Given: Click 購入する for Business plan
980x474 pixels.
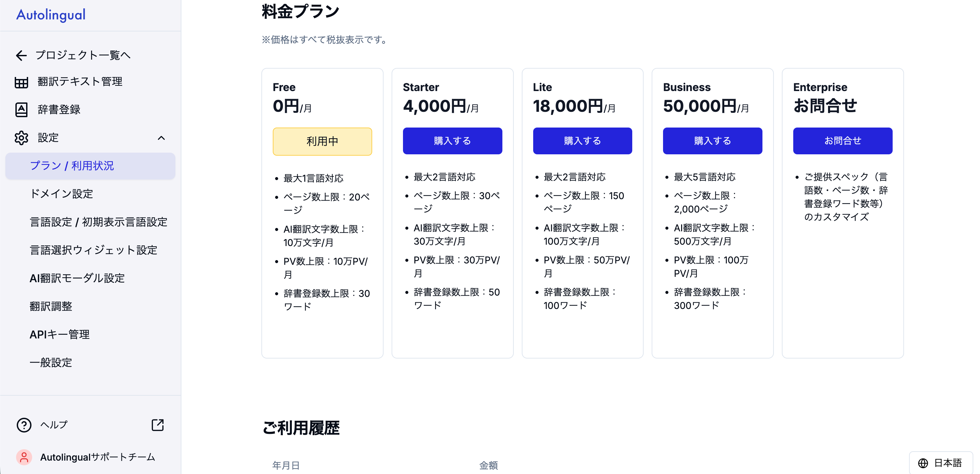Looking at the screenshot, I should 712,141.
